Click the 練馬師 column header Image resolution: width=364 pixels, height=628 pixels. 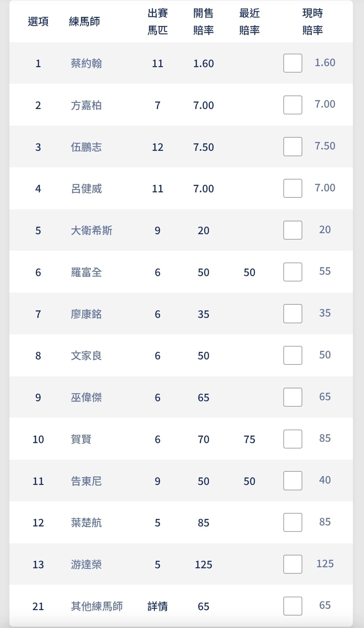(84, 22)
